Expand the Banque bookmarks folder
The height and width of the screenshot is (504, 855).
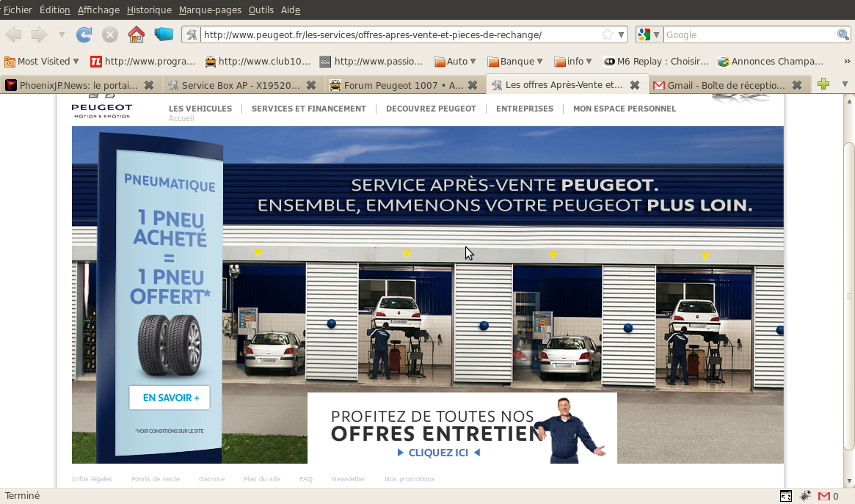(x=514, y=62)
